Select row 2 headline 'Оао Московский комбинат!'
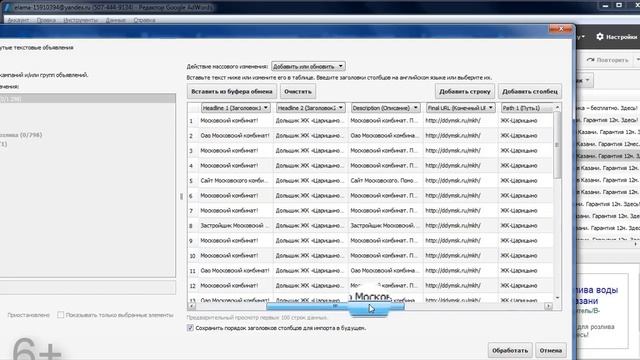640x360 pixels. pos(235,136)
